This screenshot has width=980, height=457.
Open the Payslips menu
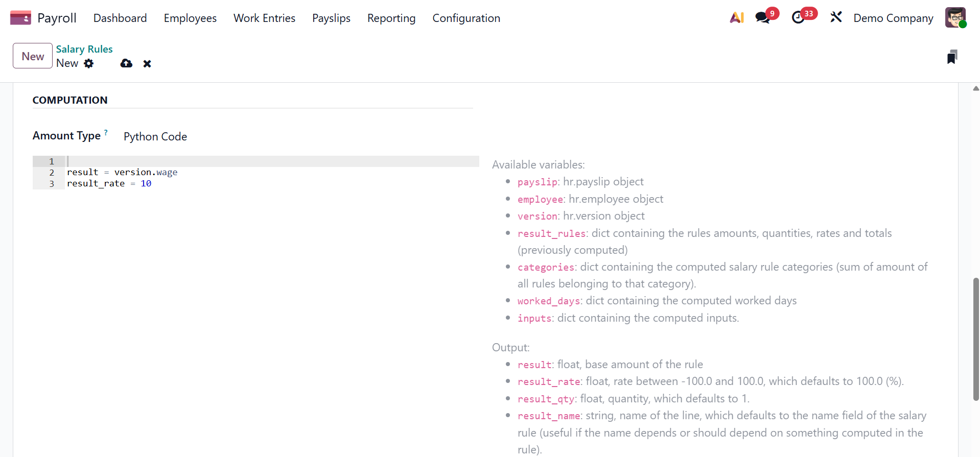click(x=331, y=18)
